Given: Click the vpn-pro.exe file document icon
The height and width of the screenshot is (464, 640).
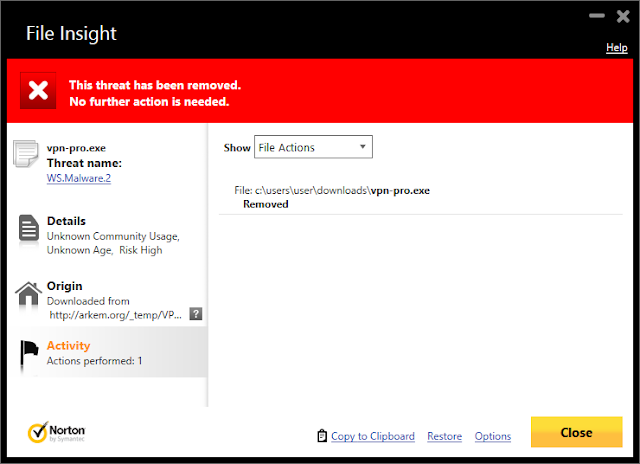Looking at the screenshot, I should 26,153.
